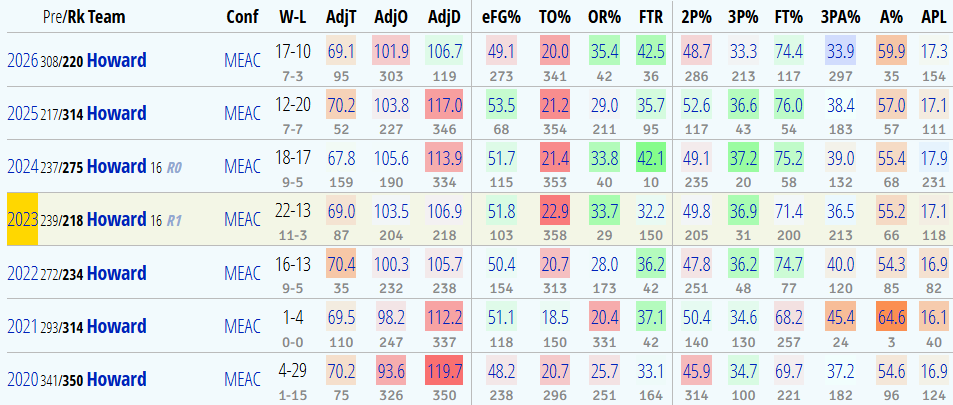953x405 pixels.
Task: Click MEAC conference link in 2026 row
Action: (245, 60)
